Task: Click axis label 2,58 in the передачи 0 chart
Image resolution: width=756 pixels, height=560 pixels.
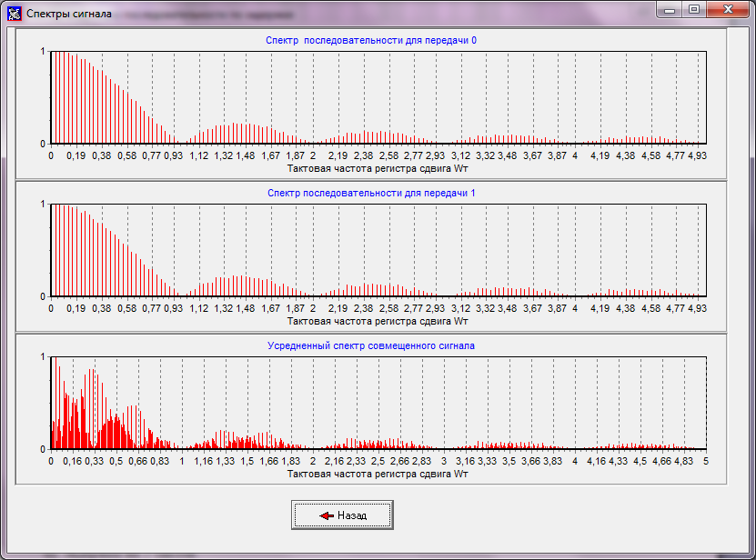Action: click(388, 155)
